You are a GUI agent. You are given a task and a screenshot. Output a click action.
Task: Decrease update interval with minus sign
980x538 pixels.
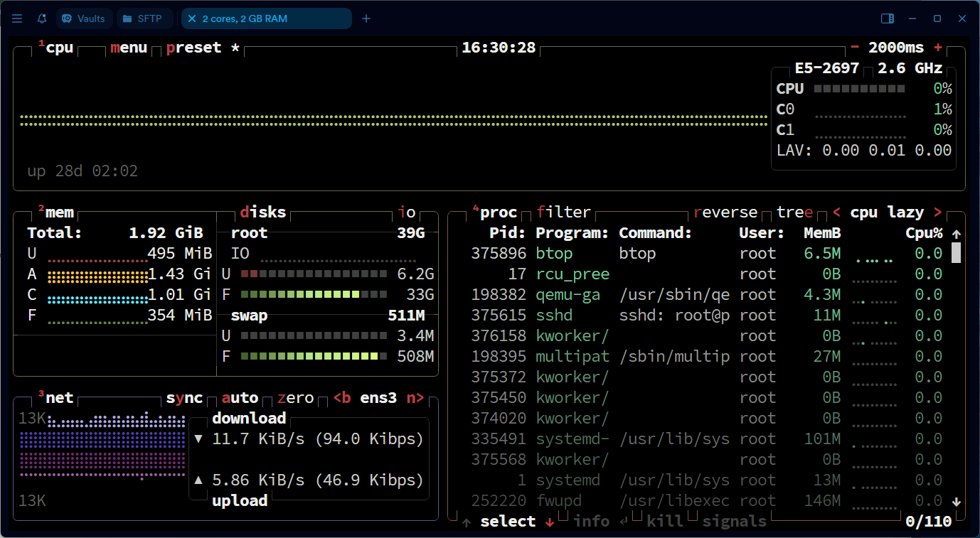point(854,48)
